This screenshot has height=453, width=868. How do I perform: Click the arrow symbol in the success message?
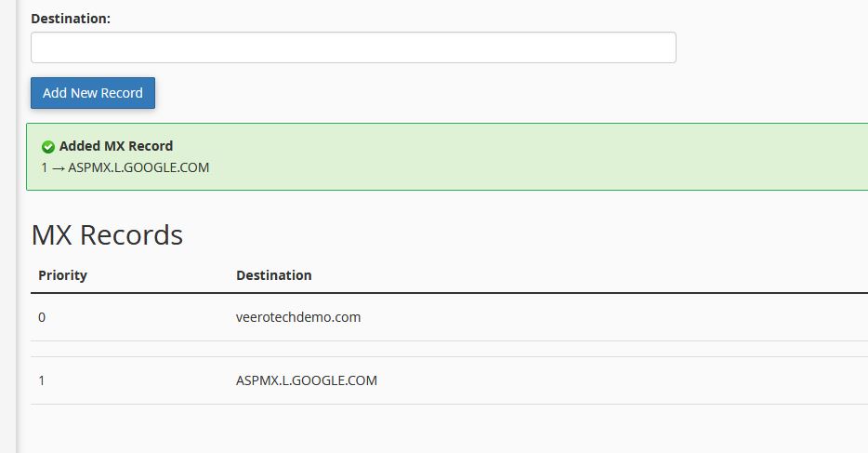pyautogui.click(x=58, y=168)
